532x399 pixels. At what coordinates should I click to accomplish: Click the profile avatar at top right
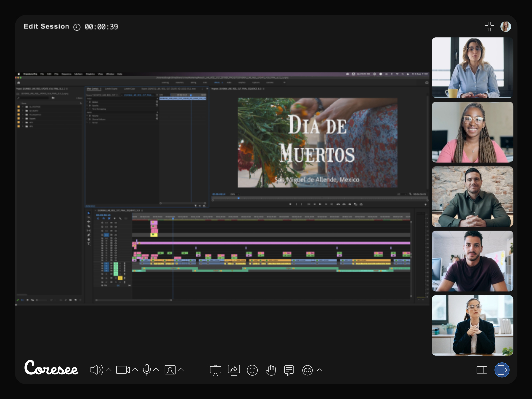pos(506,27)
